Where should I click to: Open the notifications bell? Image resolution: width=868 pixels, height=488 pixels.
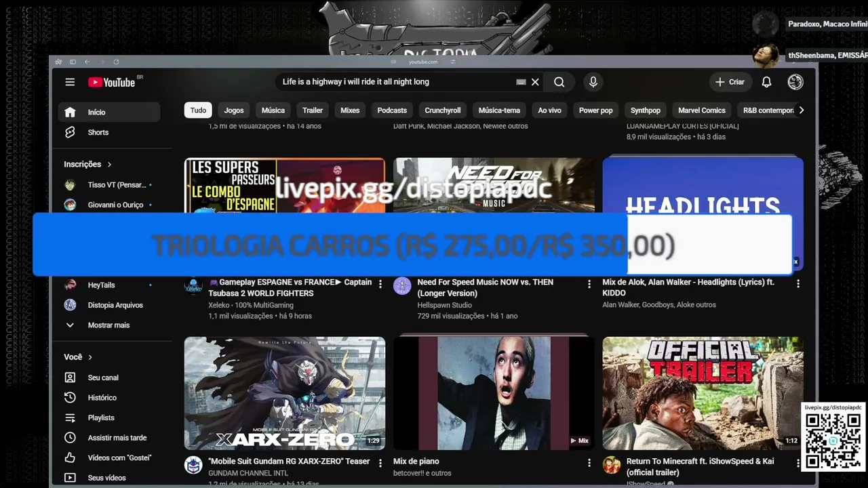pos(766,82)
